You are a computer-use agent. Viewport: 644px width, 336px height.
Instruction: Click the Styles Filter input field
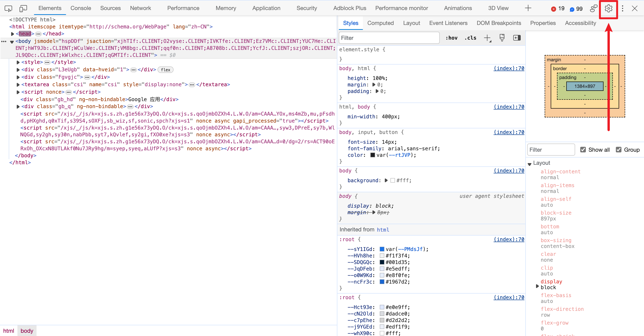389,38
